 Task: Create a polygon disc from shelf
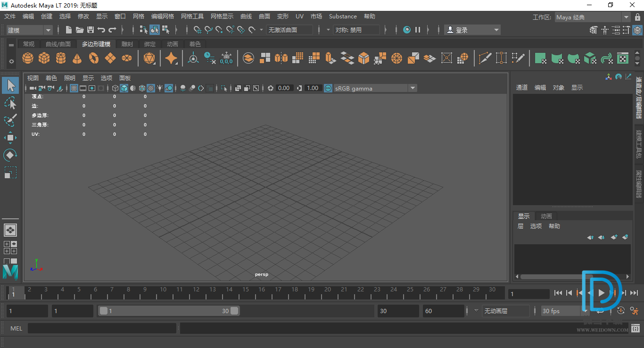tap(126, 58)
